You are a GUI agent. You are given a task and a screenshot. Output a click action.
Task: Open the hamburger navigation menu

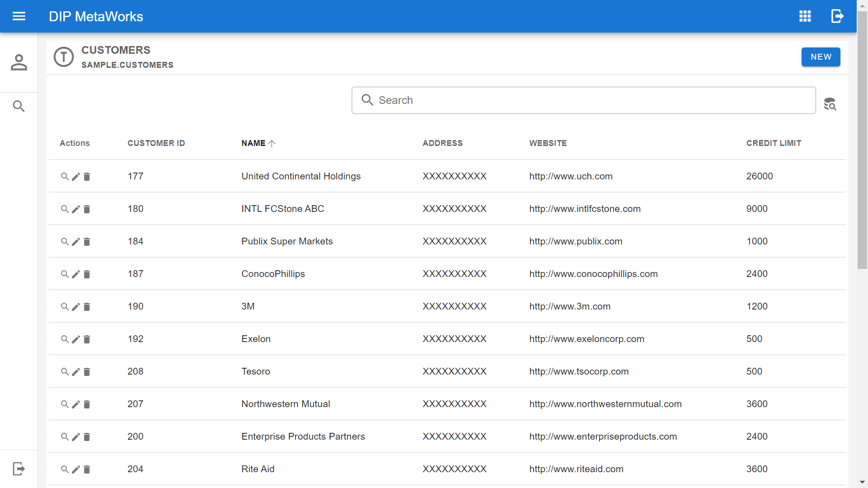19,16
